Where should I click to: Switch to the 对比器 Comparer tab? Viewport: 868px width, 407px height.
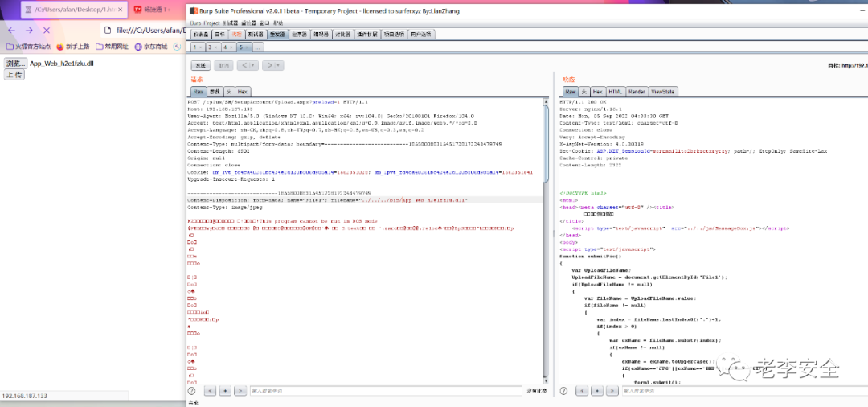coord(343,35)
